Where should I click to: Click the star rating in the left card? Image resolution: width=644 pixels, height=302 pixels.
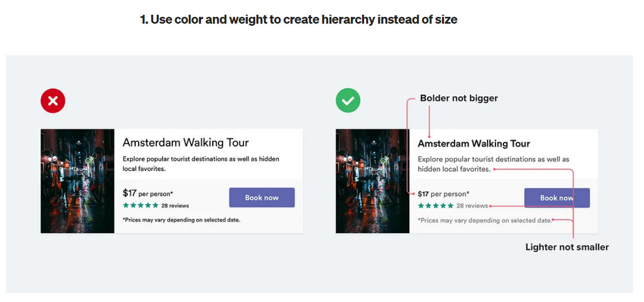[x=140, y=206]
